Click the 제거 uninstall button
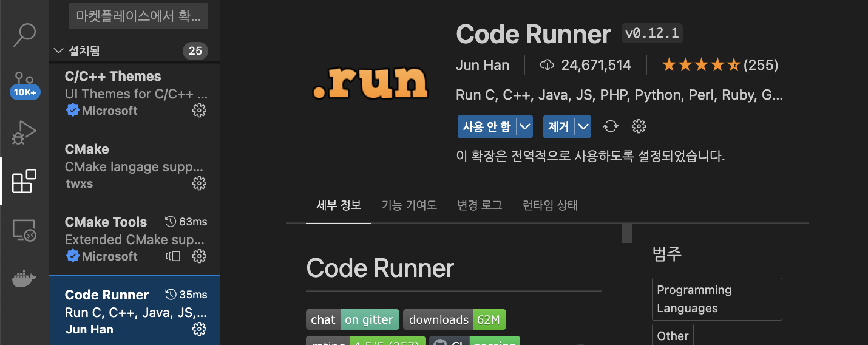 558,127
